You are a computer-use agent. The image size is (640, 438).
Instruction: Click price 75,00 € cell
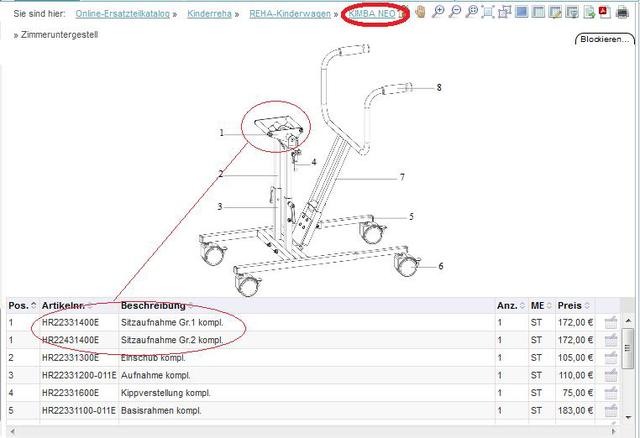click(578, 393)
